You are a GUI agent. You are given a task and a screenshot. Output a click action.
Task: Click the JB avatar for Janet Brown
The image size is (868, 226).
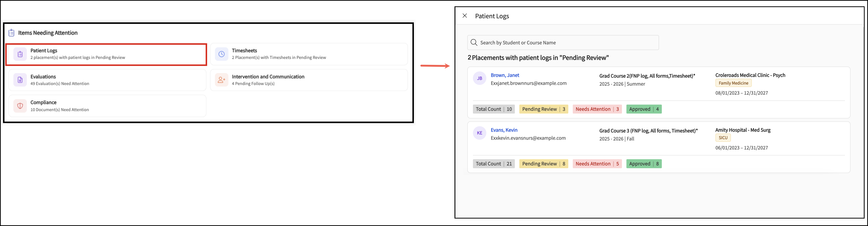pyautogui.click(x=479, y=78)
